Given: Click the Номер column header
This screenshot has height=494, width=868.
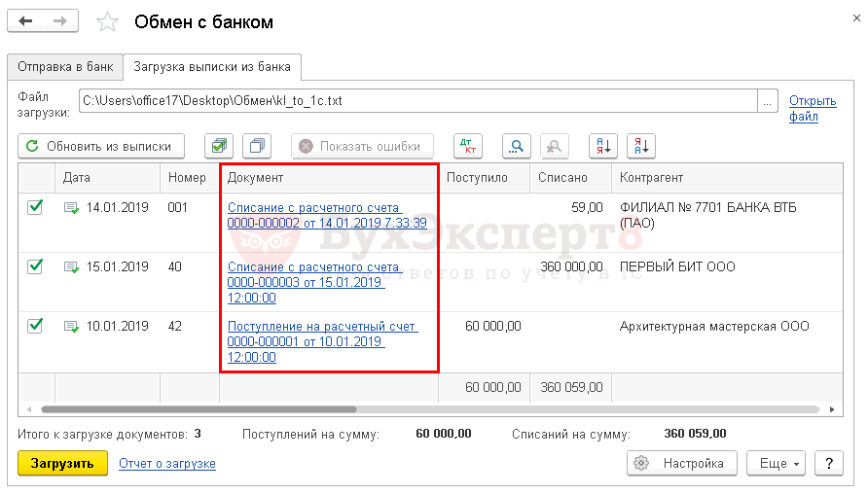Looking at the screenshot, I should pos(190,178).
